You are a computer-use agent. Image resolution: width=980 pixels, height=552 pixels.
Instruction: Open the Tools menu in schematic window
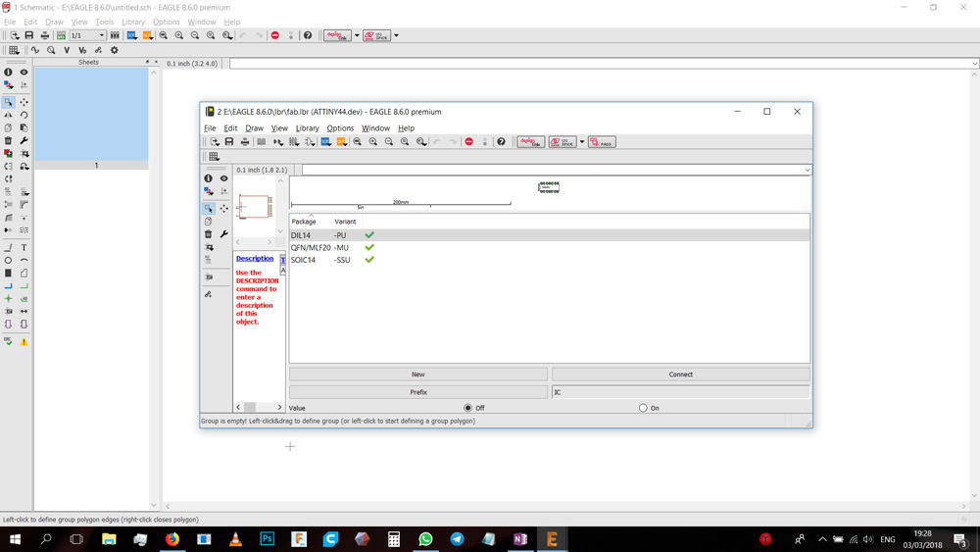tap(105, 22)
